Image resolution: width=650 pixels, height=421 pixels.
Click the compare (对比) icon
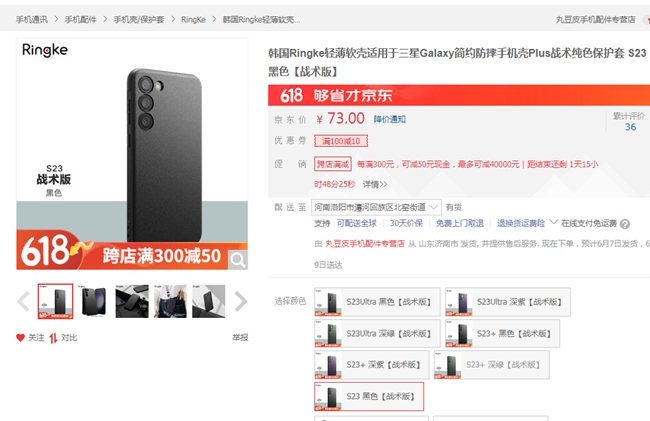coord(54,338)
